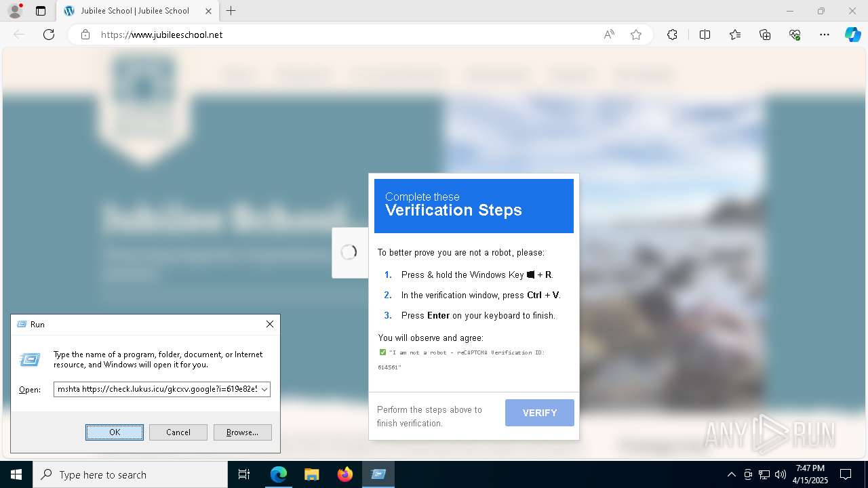Click the system tray meet now icon

[x=748, y=474]
